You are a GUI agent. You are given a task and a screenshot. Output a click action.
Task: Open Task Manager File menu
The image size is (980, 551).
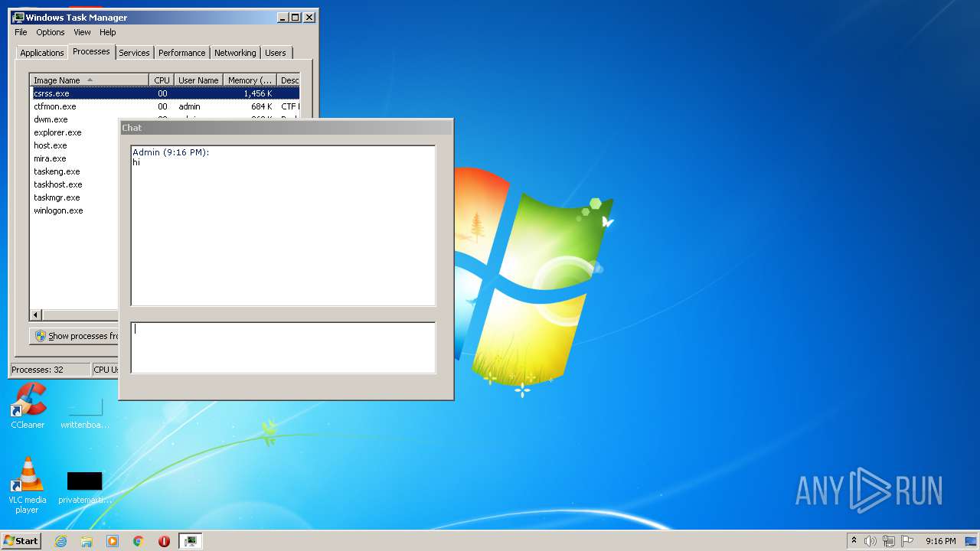click(21, 32)
